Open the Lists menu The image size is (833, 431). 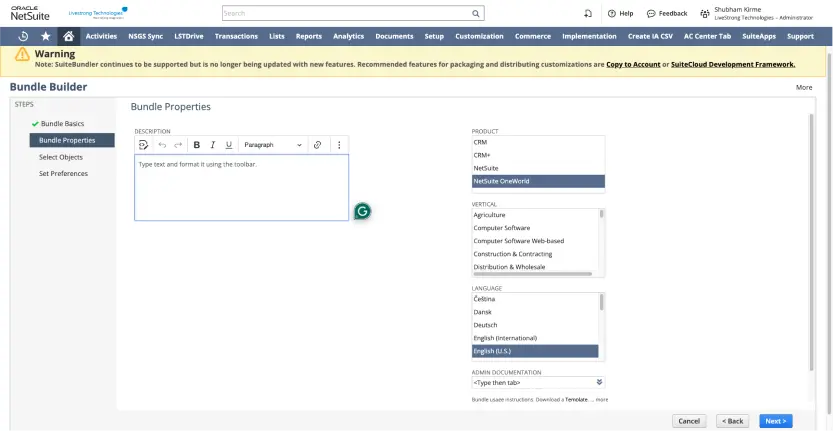point(277,36)
